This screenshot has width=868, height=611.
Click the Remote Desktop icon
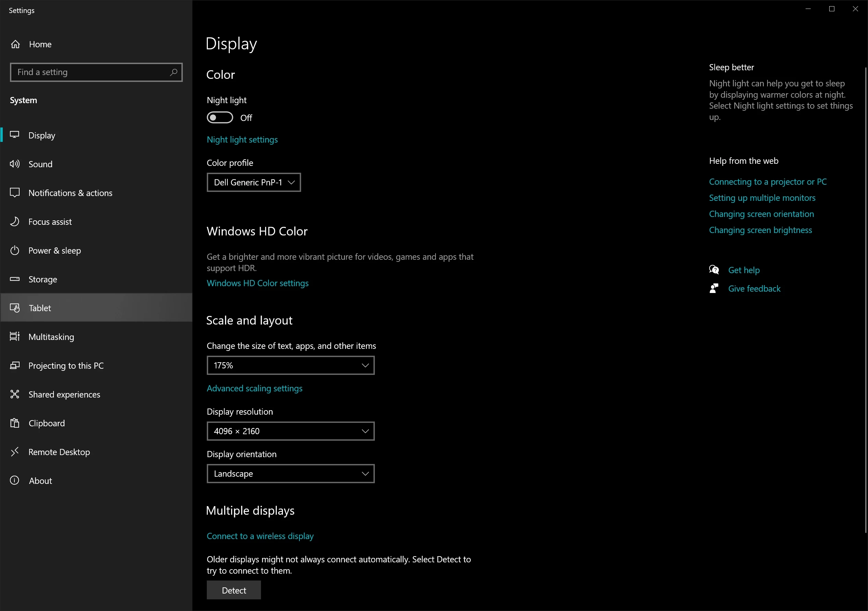click(15, 452)
